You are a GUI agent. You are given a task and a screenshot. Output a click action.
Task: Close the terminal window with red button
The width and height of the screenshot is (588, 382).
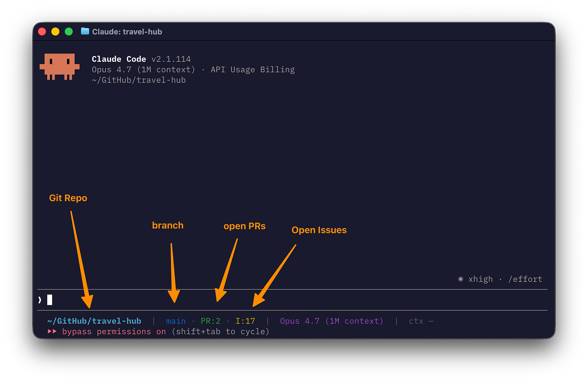point(42,31)
